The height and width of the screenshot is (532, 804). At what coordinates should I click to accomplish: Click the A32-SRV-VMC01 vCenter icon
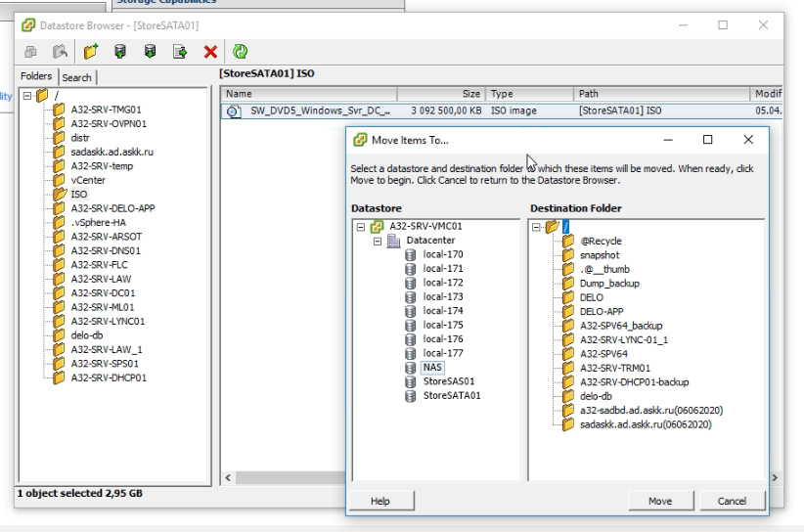[377, 226]
